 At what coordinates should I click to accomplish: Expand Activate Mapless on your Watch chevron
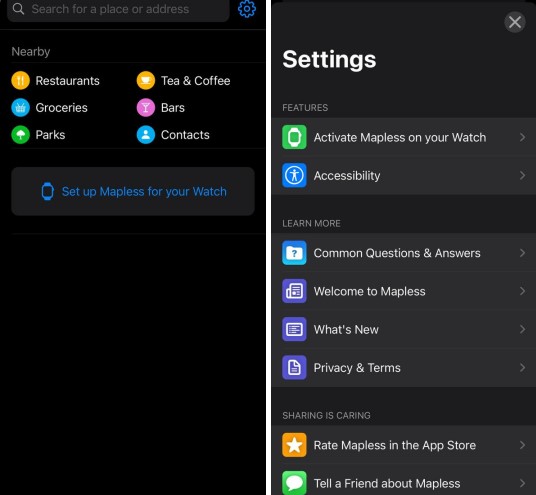tap(522, 137)
